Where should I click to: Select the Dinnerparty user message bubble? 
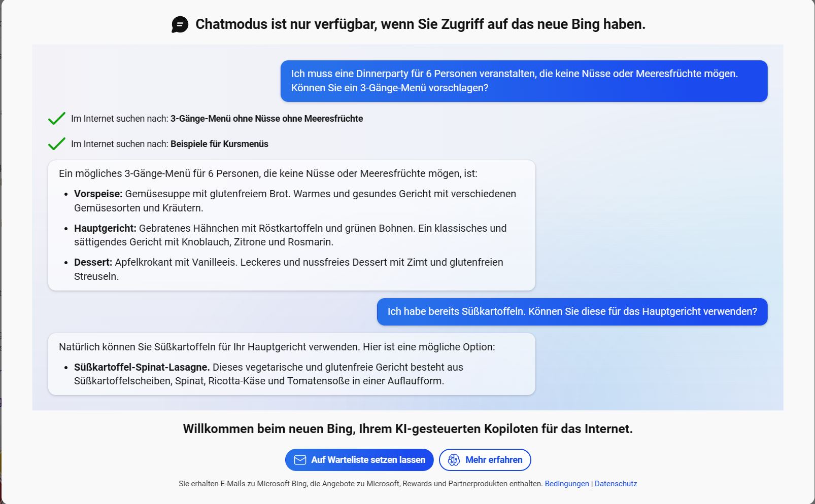(524, 81)
